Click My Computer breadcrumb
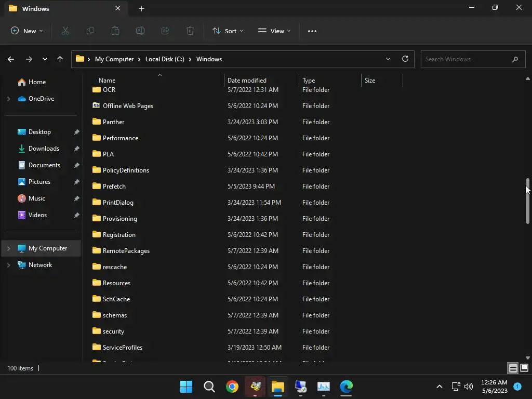Screen dimensions: 532x399 (114, 59)
